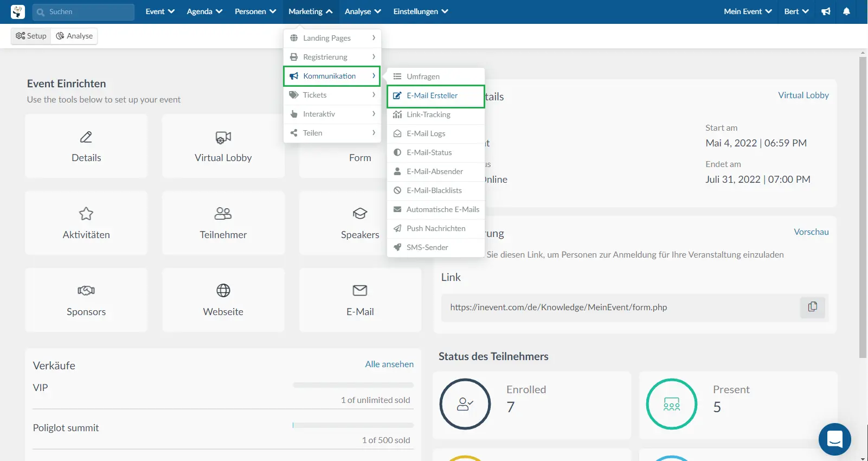Viewport: 868px width, 461px height.
Task: Switch to the Setup tab
Action: (x=31, y=36)
